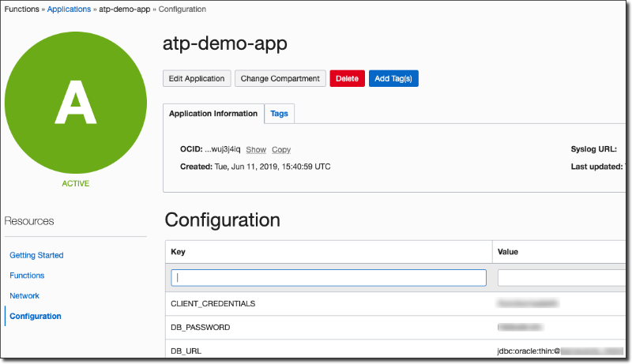This screenshot has width=632, height=364.
Task: Click the Created date text
Action: point(255,167)
